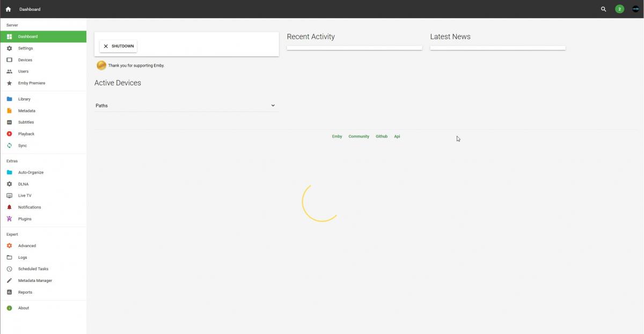The image size is (644, 334).
Task: Open the user avatar menu
Action: tap(635, 9)
